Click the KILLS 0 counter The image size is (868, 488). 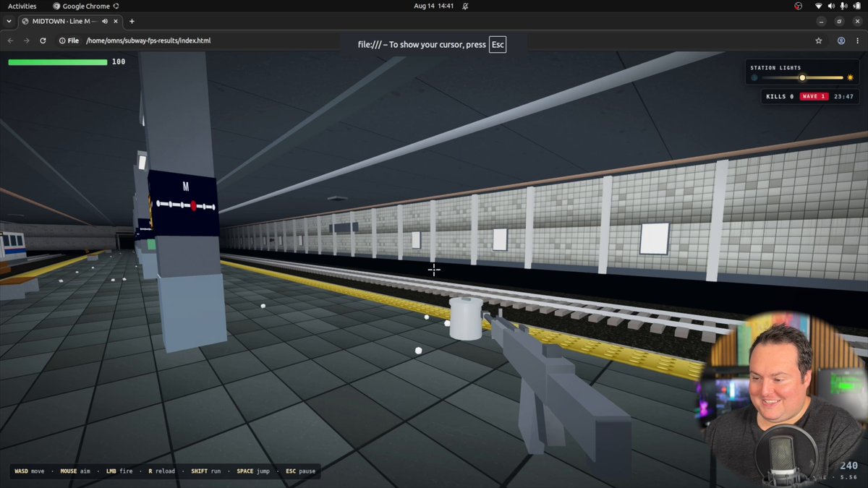780,96
